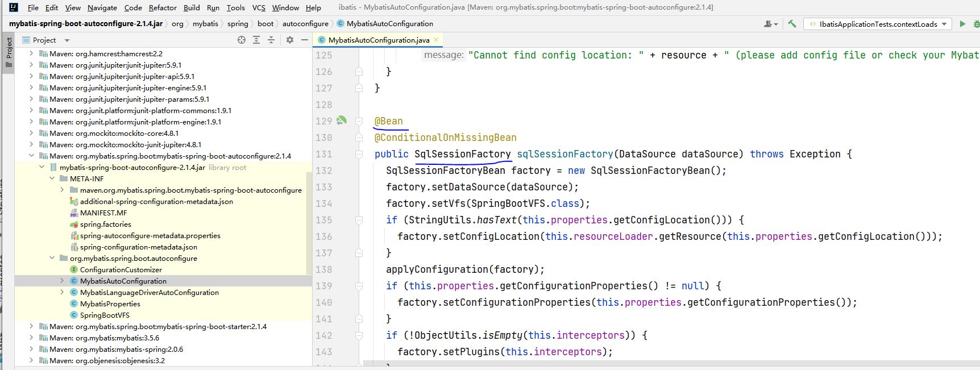Image resolution: width=980 pixels, height=370 pixels.
Task: Select spring-configuration-metadata.json file
Action: [x=139, y=247]
